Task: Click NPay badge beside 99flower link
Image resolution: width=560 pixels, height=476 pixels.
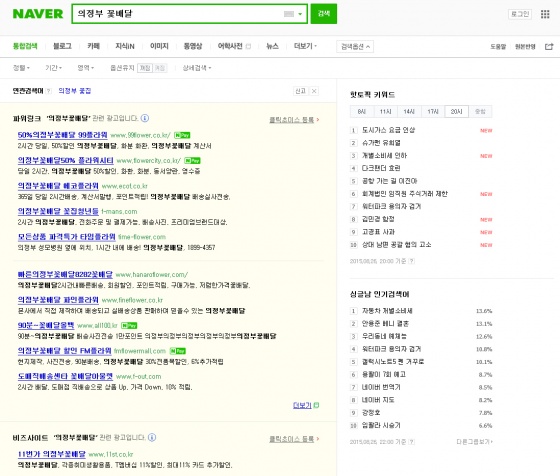Action: 182,135
